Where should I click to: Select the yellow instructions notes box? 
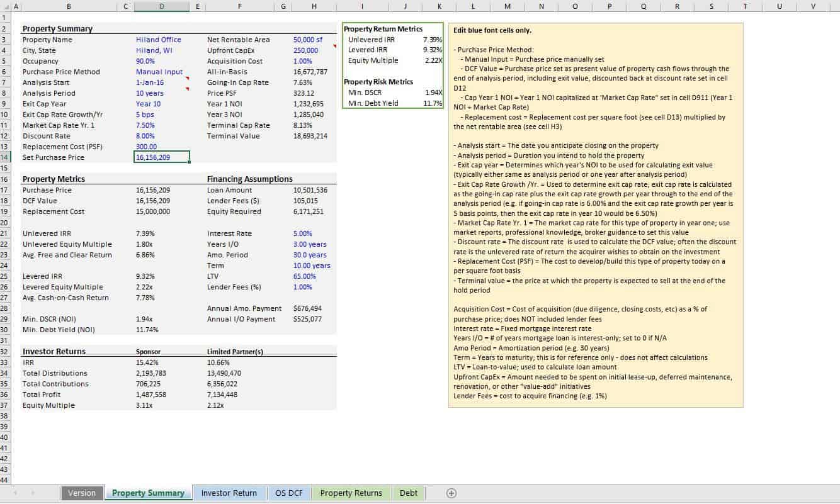[x=595, y=215]
